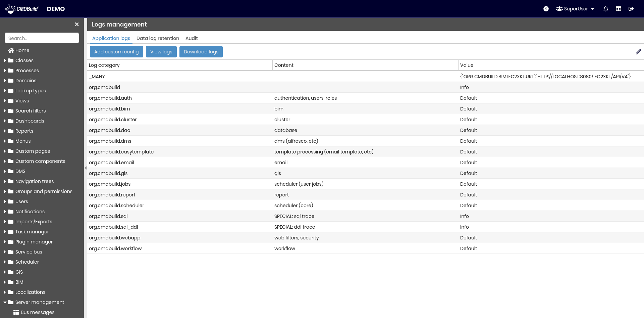The width and height of the screenshot is (644, 318).
Task: Click the Download logs button
Action: pyautogui.click(x=201, y=52)
